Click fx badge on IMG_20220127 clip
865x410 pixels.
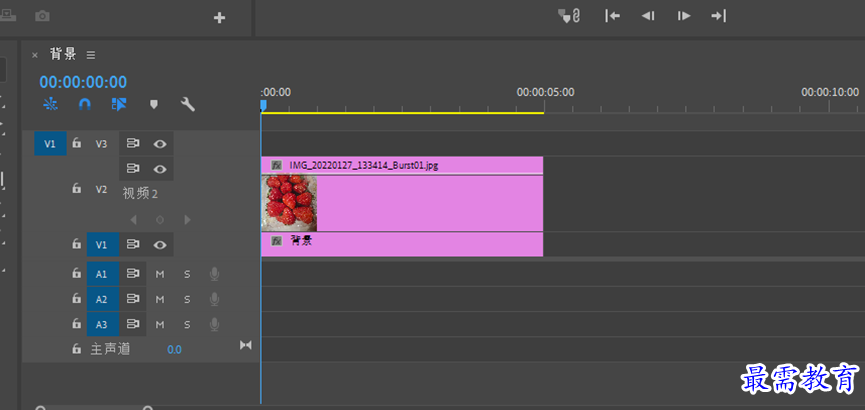pos(277,165)
